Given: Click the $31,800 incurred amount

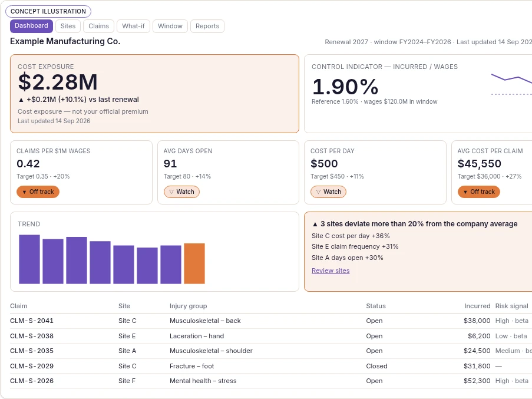Looking at the screenshot, I should [x=477, y=366].
